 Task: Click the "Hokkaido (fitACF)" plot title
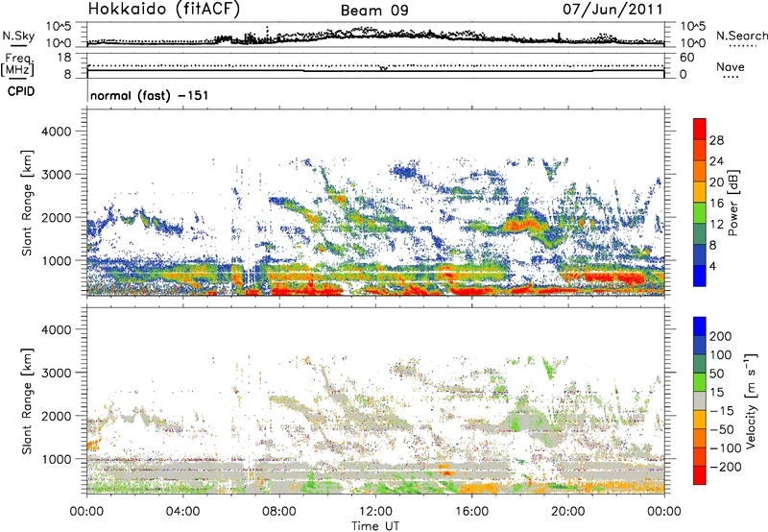click(x=163, y=9)
